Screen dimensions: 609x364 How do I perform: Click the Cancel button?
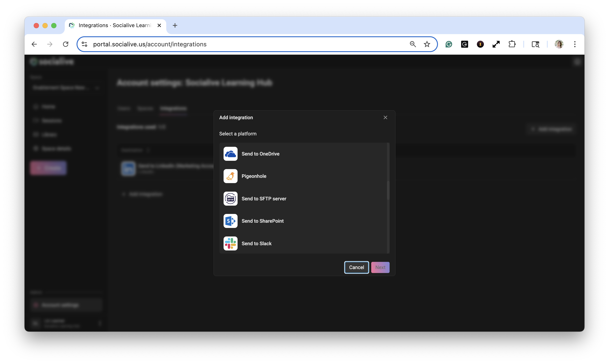356,267
